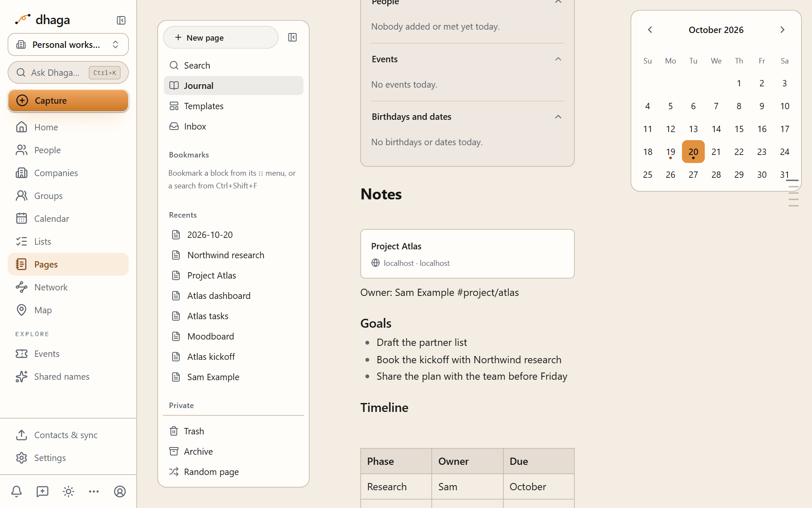Screen dimensions: 812x508
Task: Open the Atlas dashboard recent page
Action: 233,295
